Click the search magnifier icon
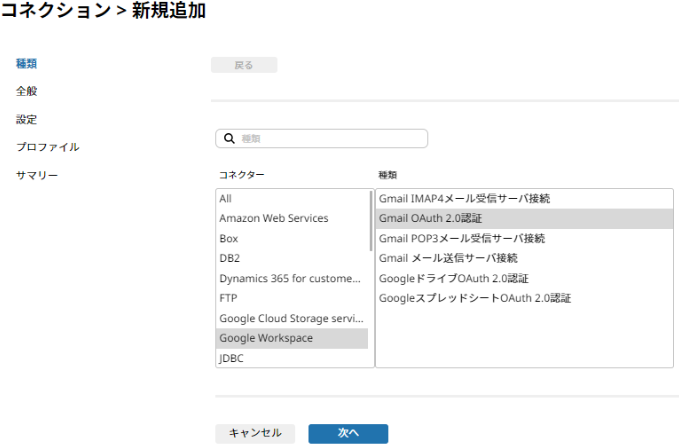This screenshot has height=448, width=679. click(229, 139)
